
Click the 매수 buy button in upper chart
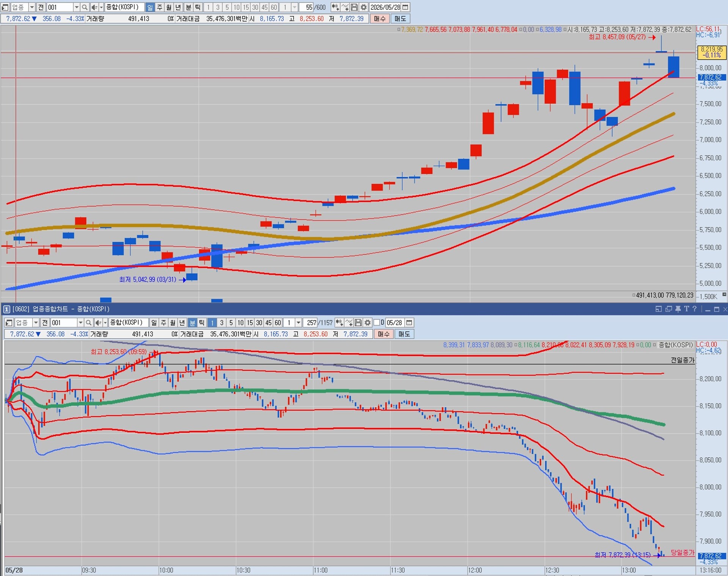point(380,19)
